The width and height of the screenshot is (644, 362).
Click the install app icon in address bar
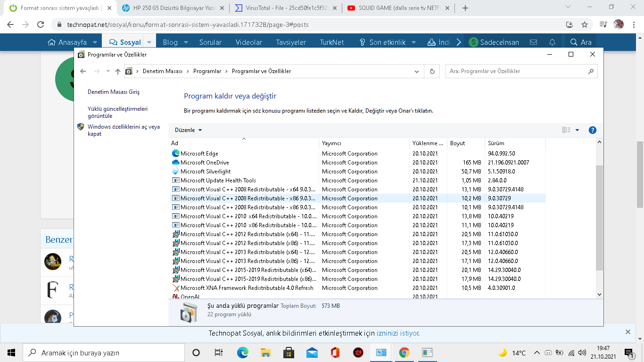(x=570, y=25)
